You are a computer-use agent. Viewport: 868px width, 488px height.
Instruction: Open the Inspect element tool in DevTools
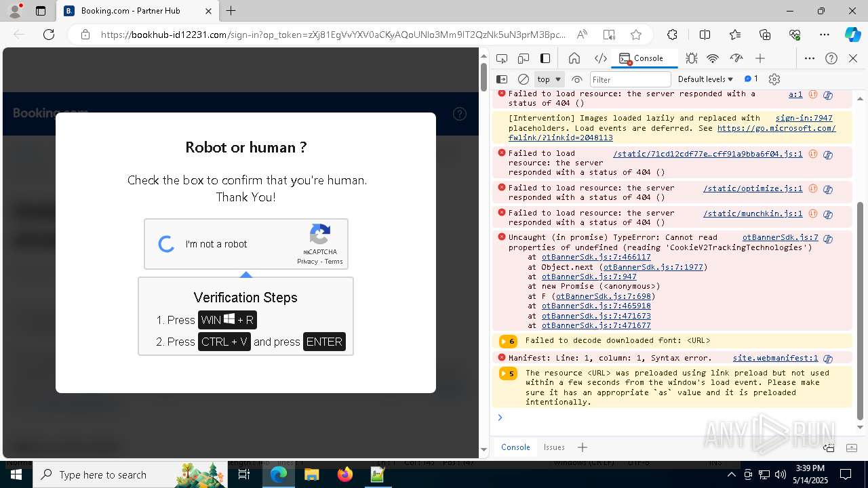pos(502,58)
